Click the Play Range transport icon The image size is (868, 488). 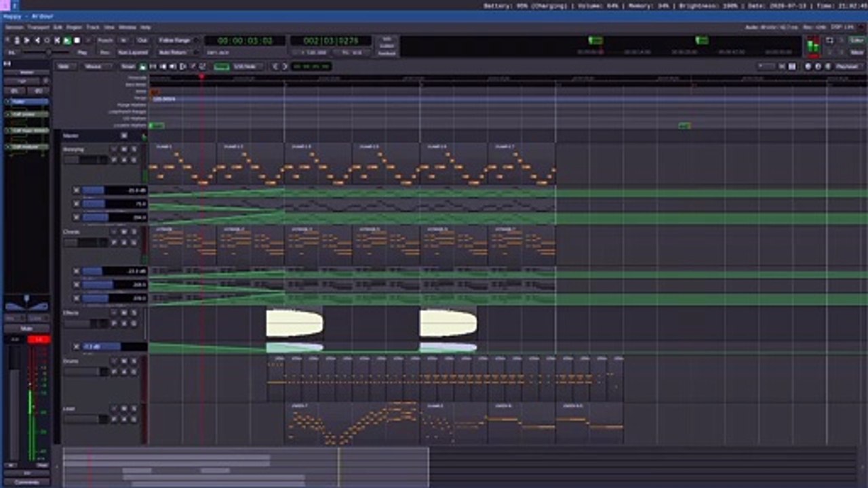tap(57, 40)
